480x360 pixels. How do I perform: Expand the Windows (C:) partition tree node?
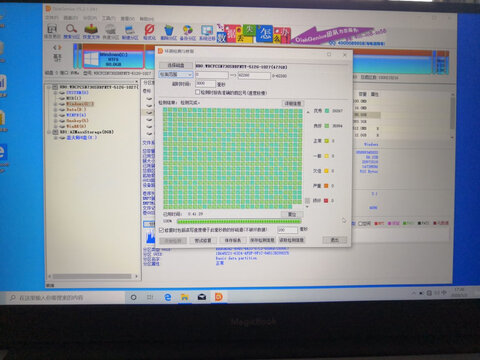[55, 104]
